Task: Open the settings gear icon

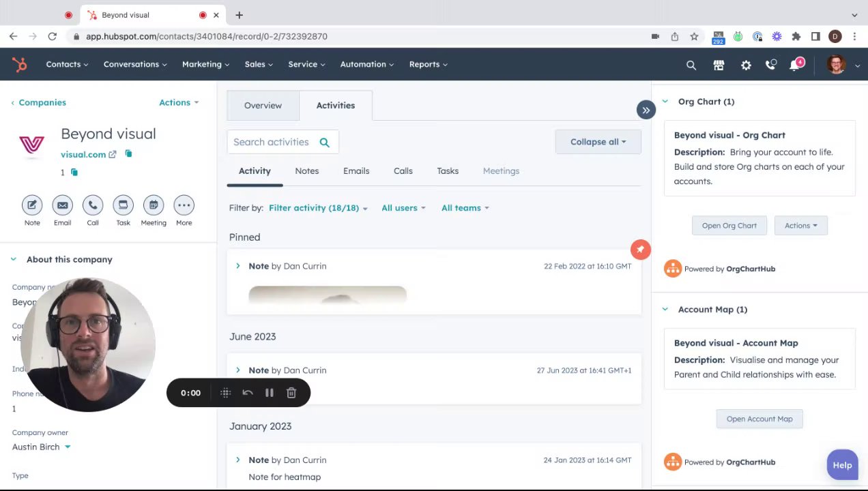Action: click(x=746, y=65)
